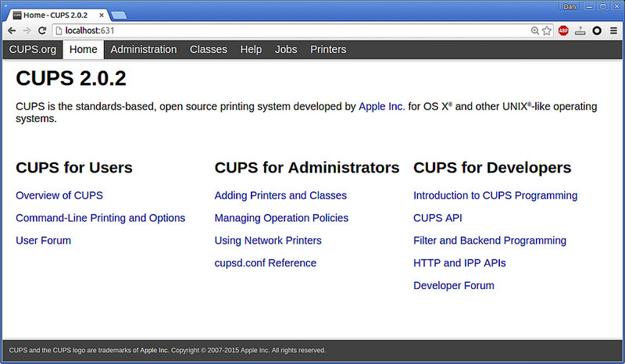Viewport: 625px width, 364px height.
Task: Switch to the Printers tab
Action: (x=328, y=49)
